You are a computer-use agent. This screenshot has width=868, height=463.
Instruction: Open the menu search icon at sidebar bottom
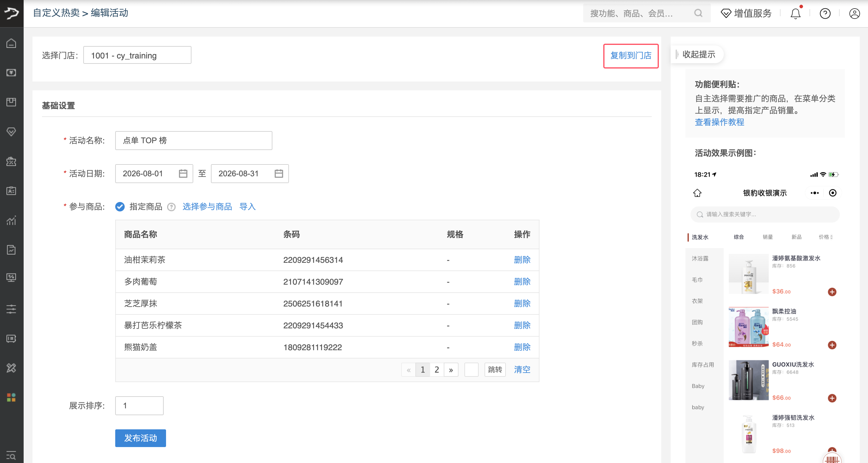[12, 456]
